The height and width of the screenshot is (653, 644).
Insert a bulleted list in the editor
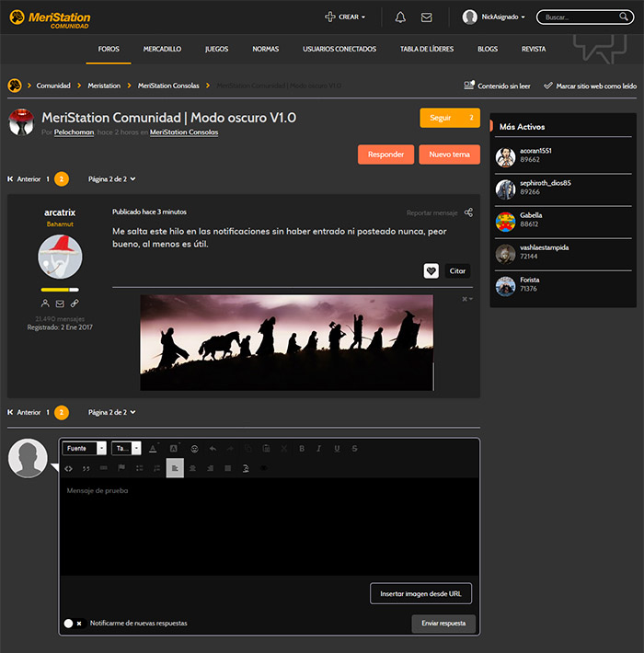click(x=140, y=468)
